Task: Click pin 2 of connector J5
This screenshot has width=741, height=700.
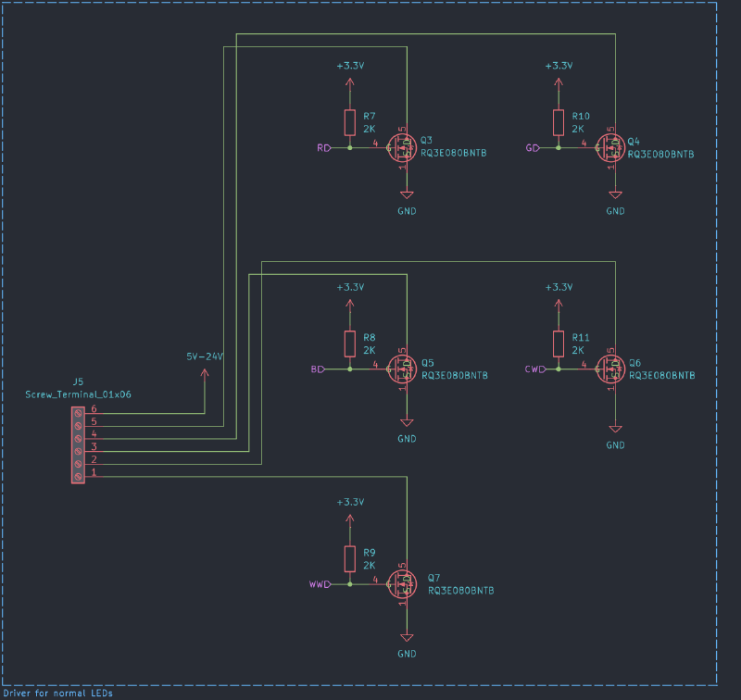Action: click(x=94, y=463)
